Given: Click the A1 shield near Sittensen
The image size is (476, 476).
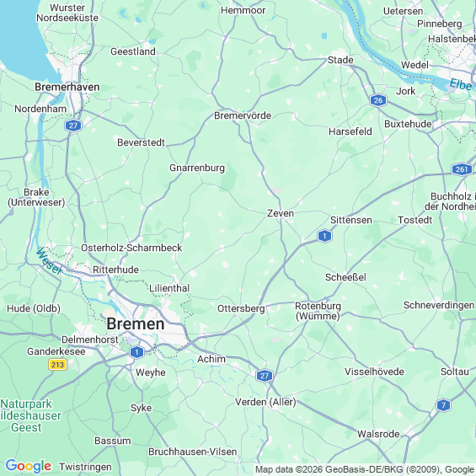Looking at the screenshot, I should pyautogui.click(x=324, y=236).
